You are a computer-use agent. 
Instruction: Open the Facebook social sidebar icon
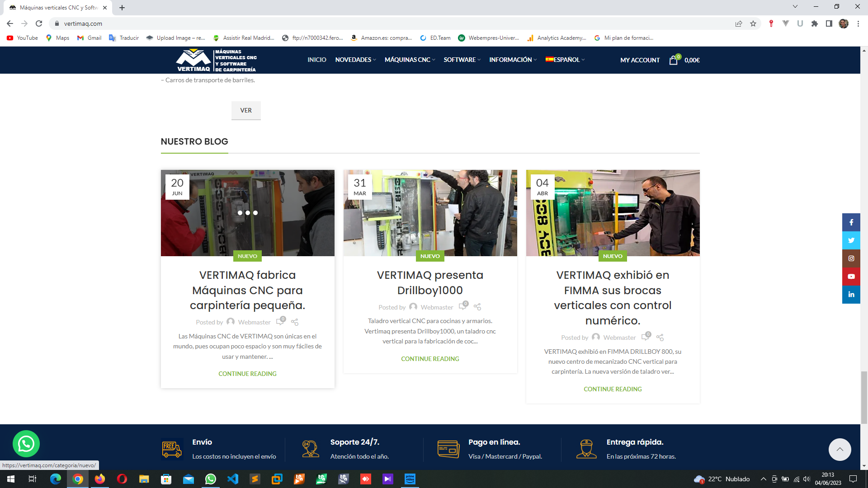click(x=851, y=222)
